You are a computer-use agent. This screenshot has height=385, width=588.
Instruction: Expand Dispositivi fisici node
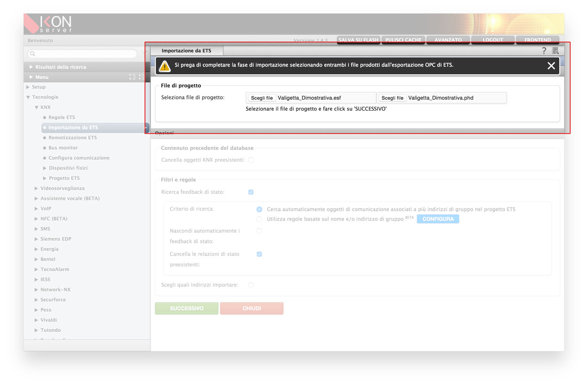[45, 168]
